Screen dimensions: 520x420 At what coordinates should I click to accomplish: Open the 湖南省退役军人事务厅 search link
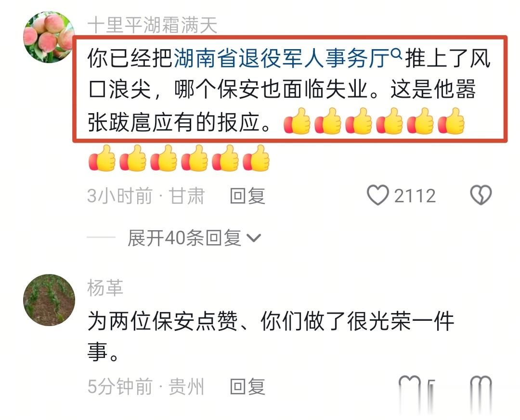[x=282, y=58]
